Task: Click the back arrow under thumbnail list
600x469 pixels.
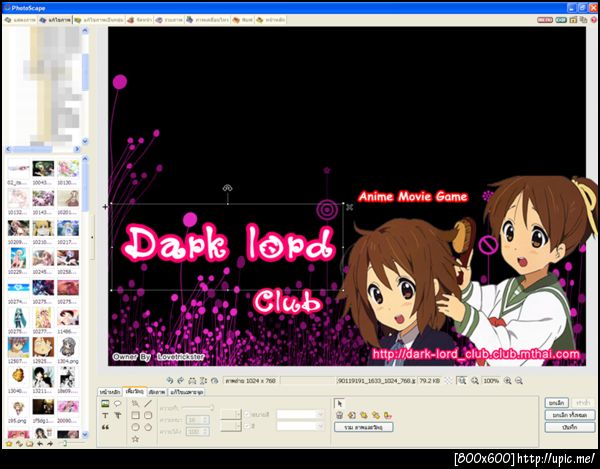Action: click(x=40, y=444)
